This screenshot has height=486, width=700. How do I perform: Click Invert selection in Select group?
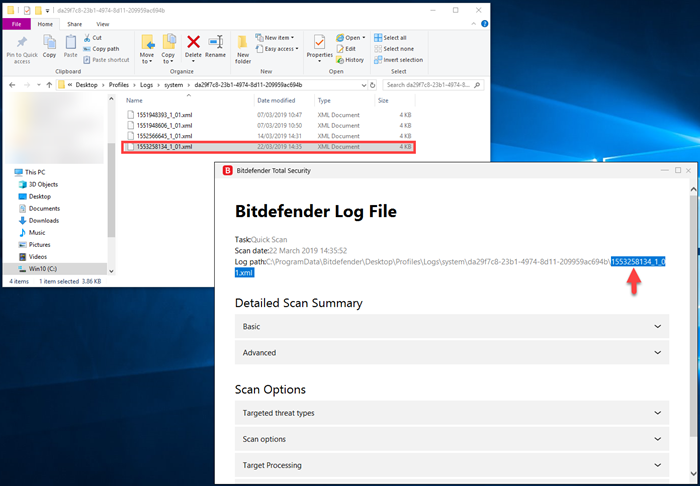coord(398,60)
